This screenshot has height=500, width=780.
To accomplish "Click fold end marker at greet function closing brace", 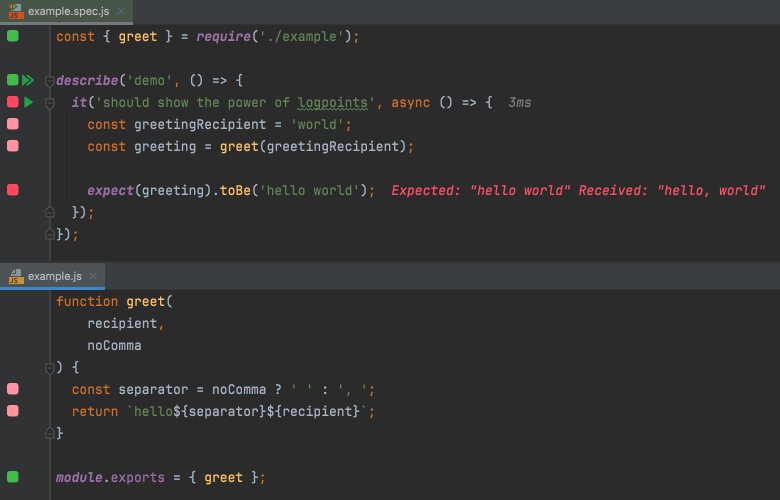I will (x=49, y=433).
